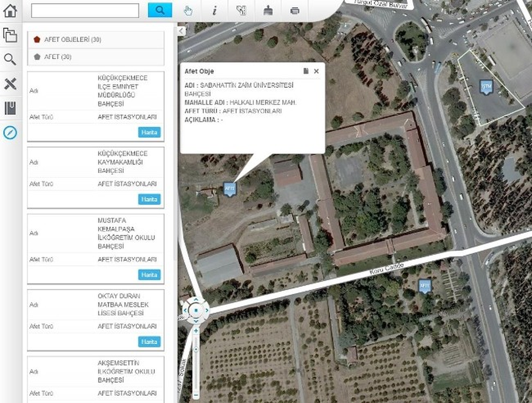Click the zoom slider track
The width and height of the screenshot is (532, 403).
point(196,363)
